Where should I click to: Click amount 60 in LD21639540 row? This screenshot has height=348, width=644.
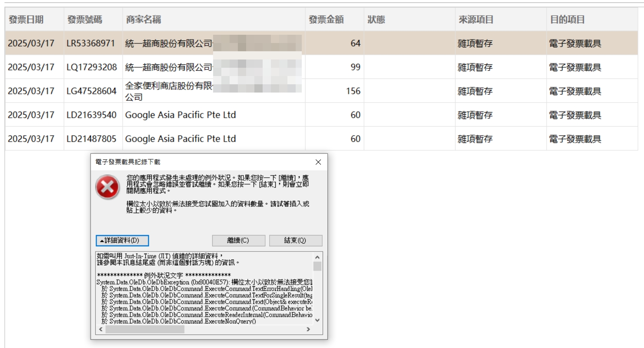pyautogui.click(x=334, y=115)
